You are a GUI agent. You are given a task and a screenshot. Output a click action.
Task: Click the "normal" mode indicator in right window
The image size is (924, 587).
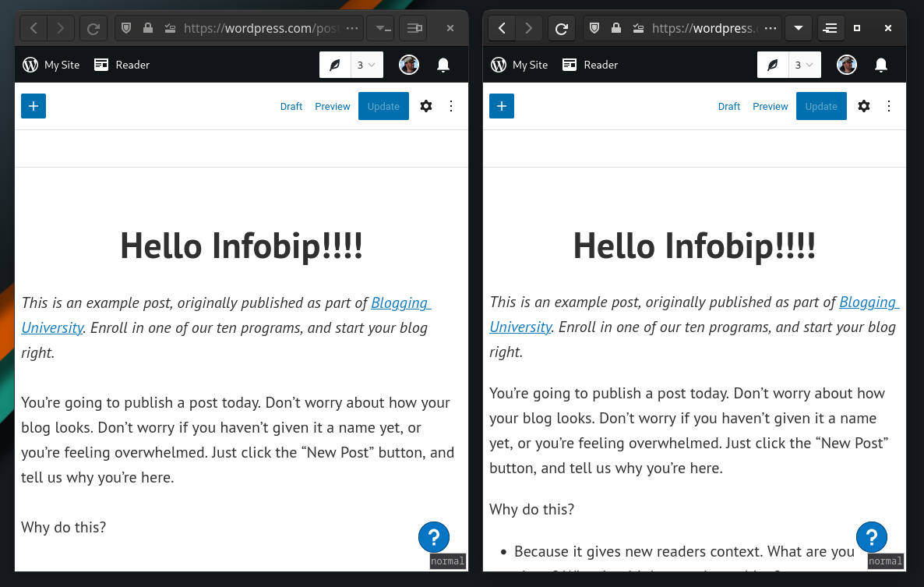coord(886,561)
